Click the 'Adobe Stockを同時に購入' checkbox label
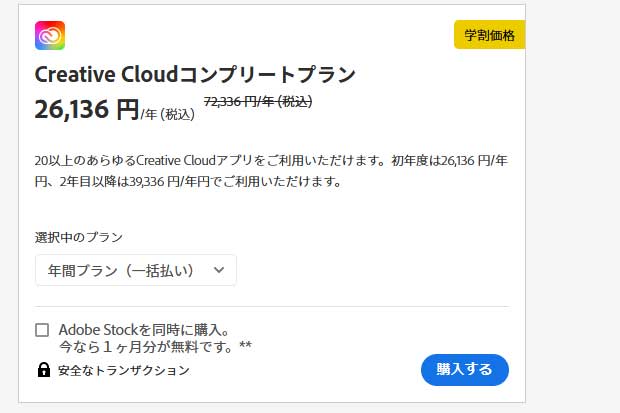This screenshot has width=620, height=413. [145, 330]
